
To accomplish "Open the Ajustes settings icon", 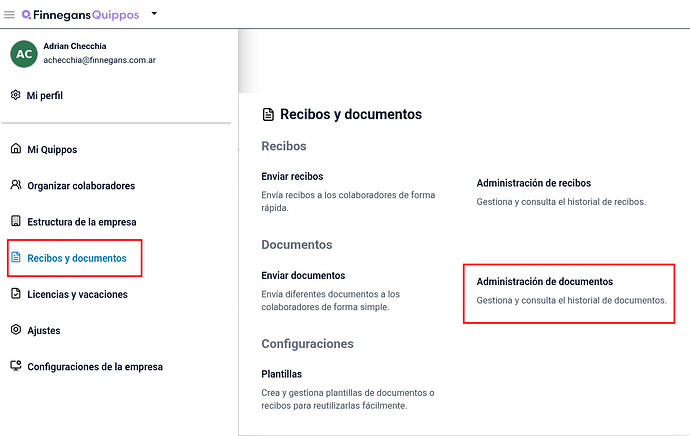I will click(x=16, y=330).
